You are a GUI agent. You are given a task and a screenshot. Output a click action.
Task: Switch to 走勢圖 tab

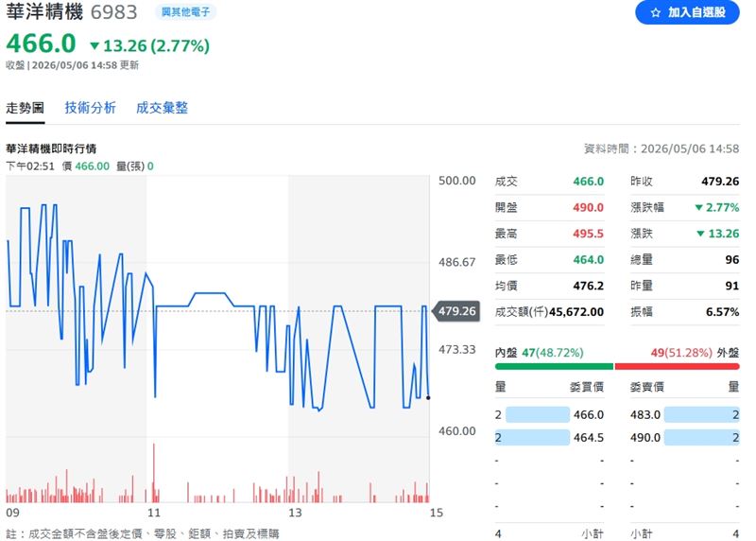pyautogui.click(x=26, y=108)
